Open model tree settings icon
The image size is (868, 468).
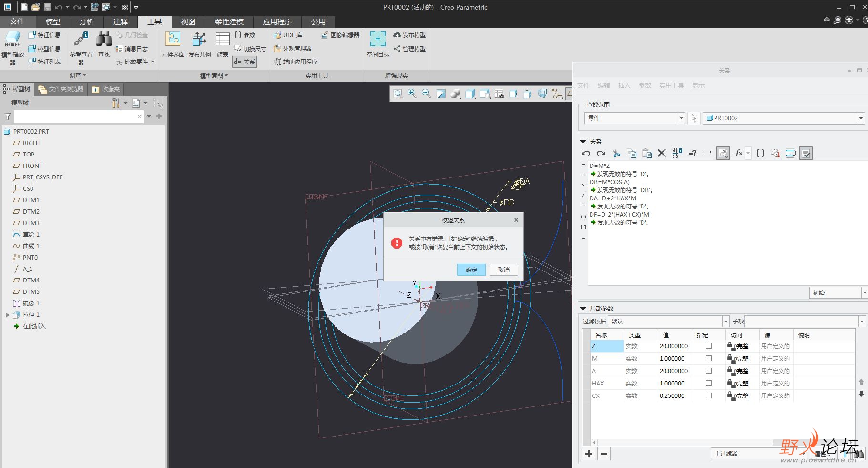pos(115,103)
